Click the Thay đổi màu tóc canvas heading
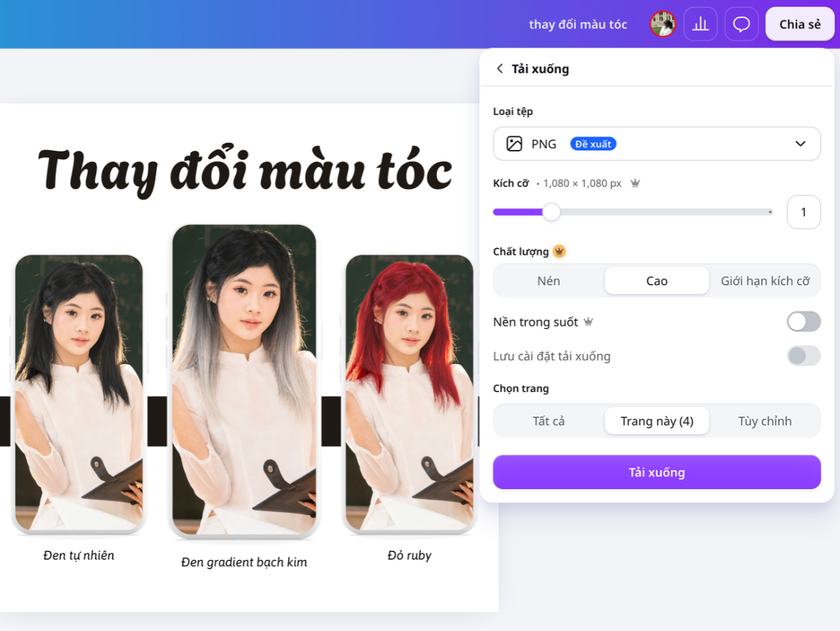This screenshot has width=840, height=631. [245, 171]
